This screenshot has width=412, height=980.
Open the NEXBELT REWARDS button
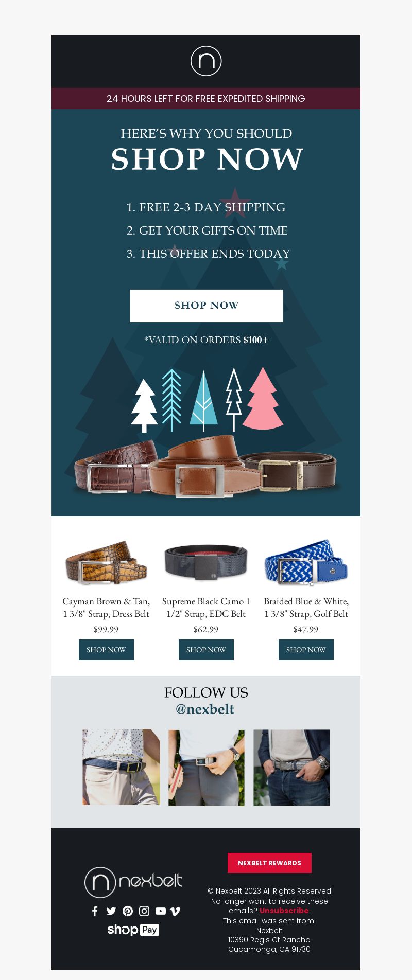(269, 863)
